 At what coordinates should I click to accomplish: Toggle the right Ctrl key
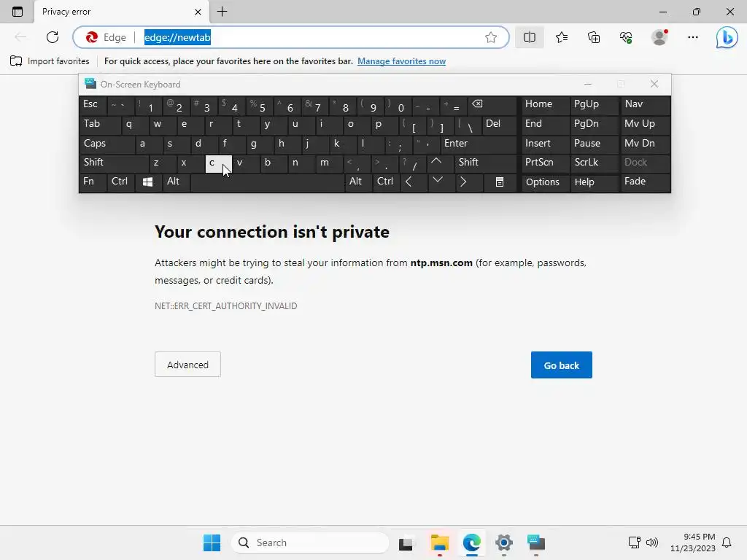[x=385, y=182]
